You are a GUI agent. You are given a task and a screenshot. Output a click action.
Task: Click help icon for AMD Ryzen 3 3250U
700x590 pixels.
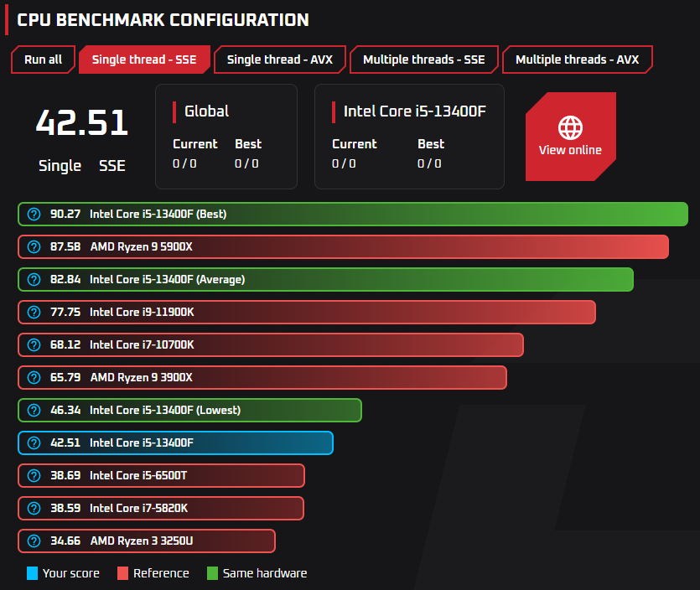pyautogui.click(x=34, y=541)
